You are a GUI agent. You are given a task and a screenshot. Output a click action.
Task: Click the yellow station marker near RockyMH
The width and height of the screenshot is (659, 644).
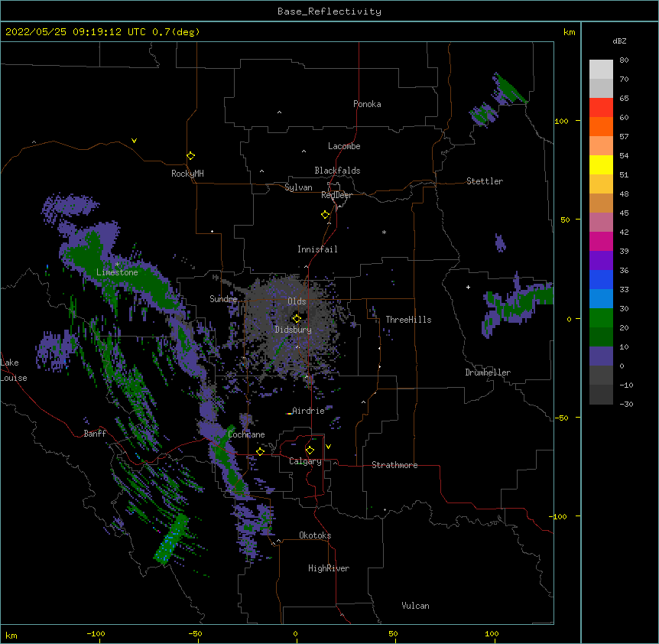click(190, 156)
